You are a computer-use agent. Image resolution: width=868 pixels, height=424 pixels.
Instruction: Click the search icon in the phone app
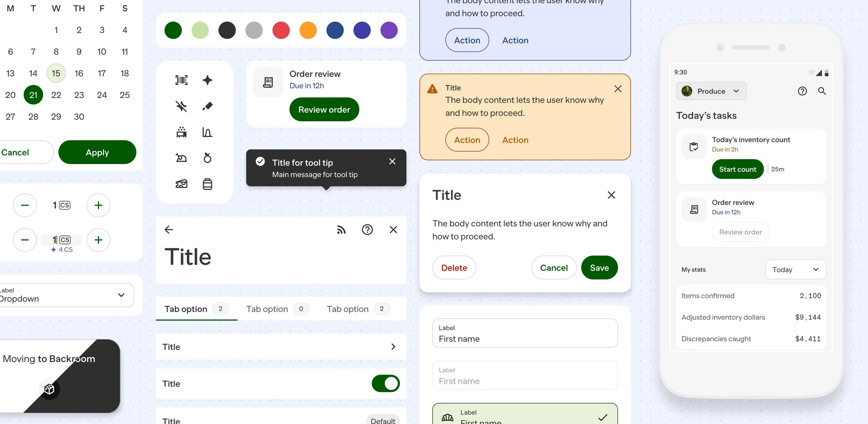pyautogui.click(x=822, y=91)
